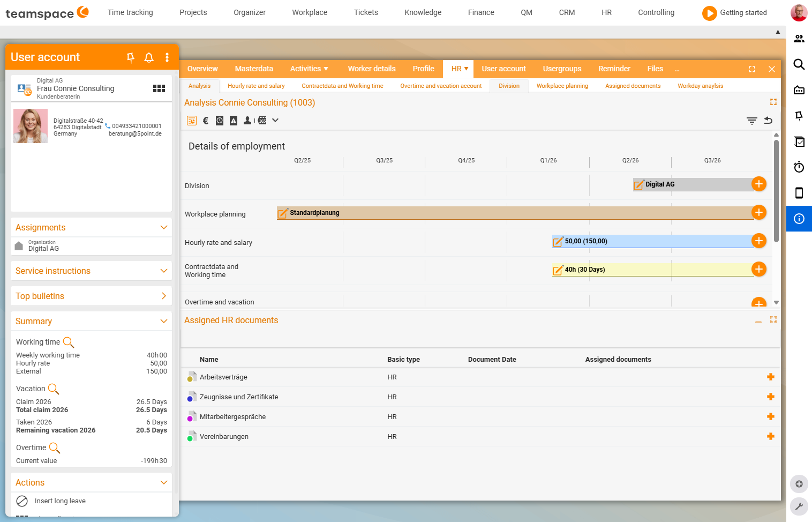812x522 pixels.
Task: Select the warning triangle icon in analysis toolbar
Action: point(234,121)
